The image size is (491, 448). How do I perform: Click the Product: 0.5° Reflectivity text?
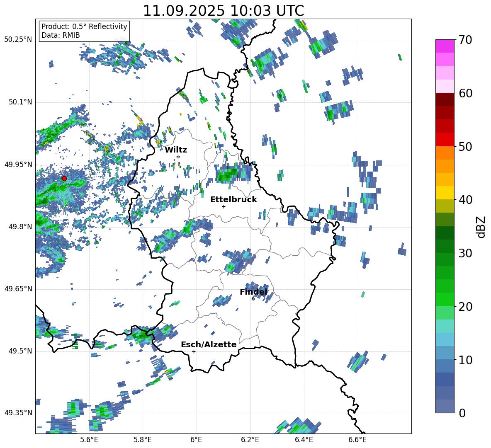point(84,26)
